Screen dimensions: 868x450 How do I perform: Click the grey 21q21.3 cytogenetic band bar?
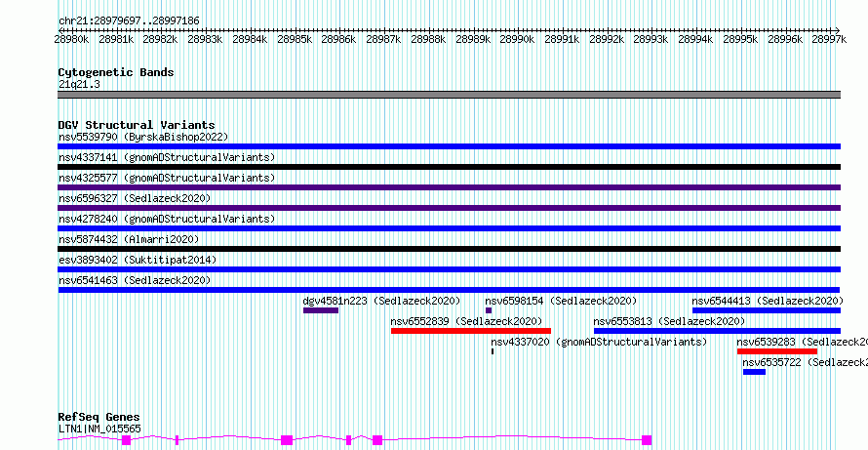click(449, 95)
